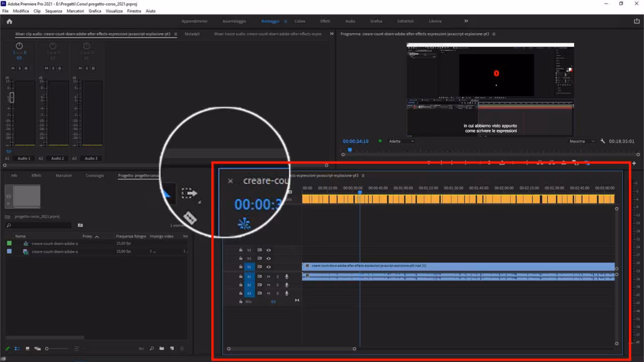Create search bin from query icon

pyautogui.click(x=80, y=225)
